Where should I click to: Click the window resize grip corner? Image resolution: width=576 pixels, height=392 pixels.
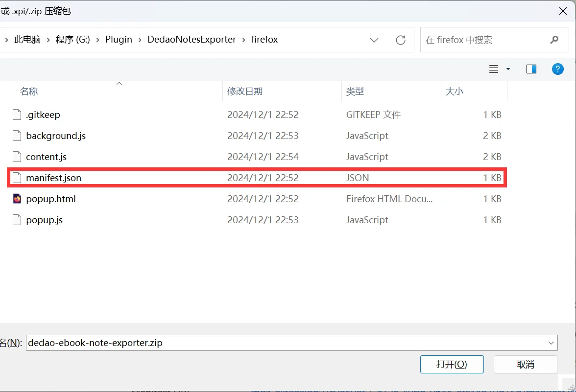(x=571, y=387)
